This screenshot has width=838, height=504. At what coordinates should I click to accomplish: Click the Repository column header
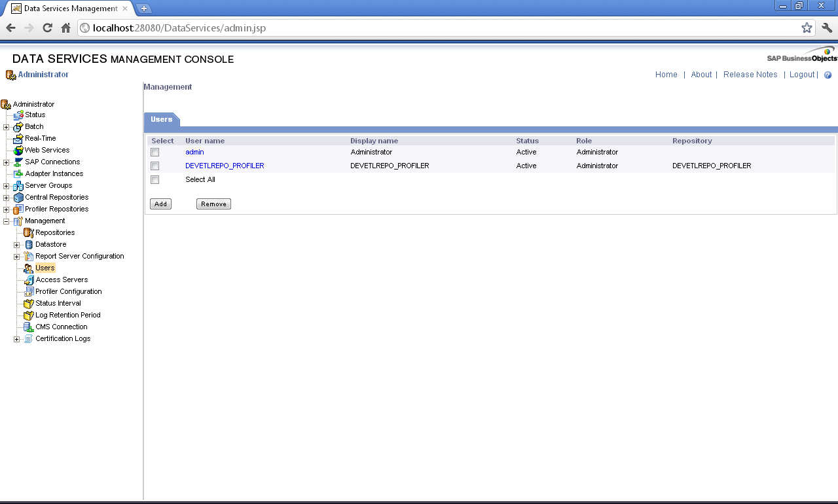click(x=692, y=141)
